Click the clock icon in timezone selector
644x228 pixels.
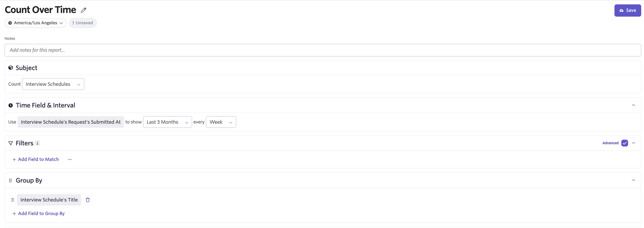[10, 23]
